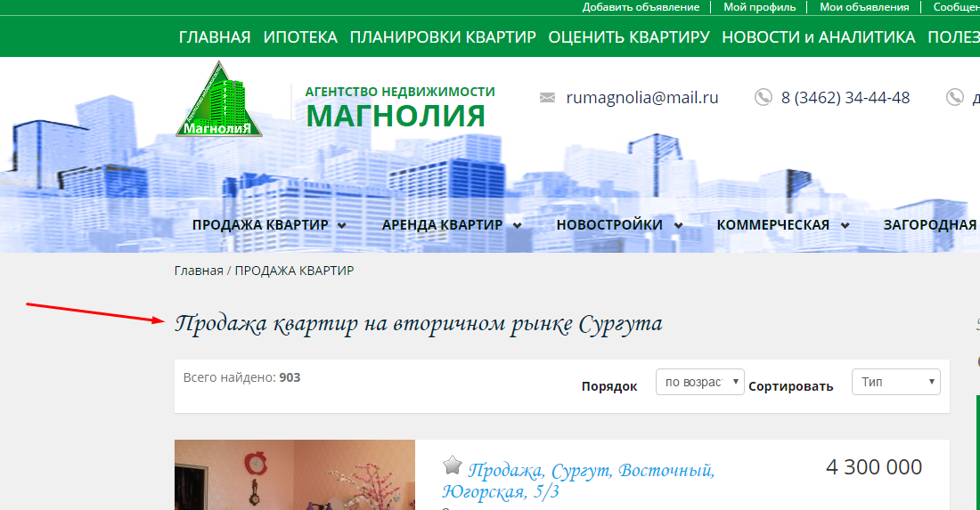Viewport: 980px width, 510px height.
Task: Expand the ПРОДАЖА КВАРТИР chevron
Action: click(x=342, y=225)
